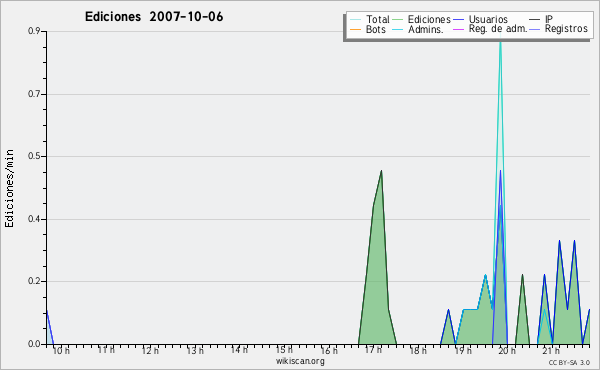The width and height of the screenshot is (600, 370).
Task: Click the tall Total peak near 20 h
Action: 500,42
